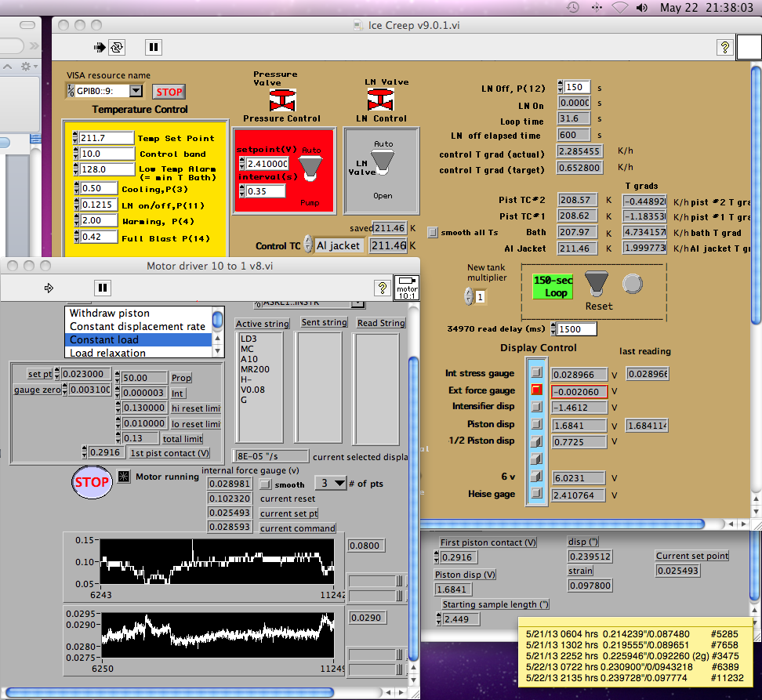This screenshot has width=762, height=700.
Task: Click run arrow in Motor driver toolbar
Action: click(49, 288)
